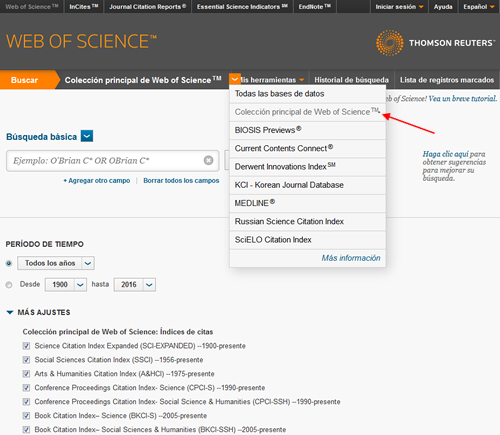500x435 pixels.
Task: Go to the InCites top bar link
Action: (x=83, y=7)
